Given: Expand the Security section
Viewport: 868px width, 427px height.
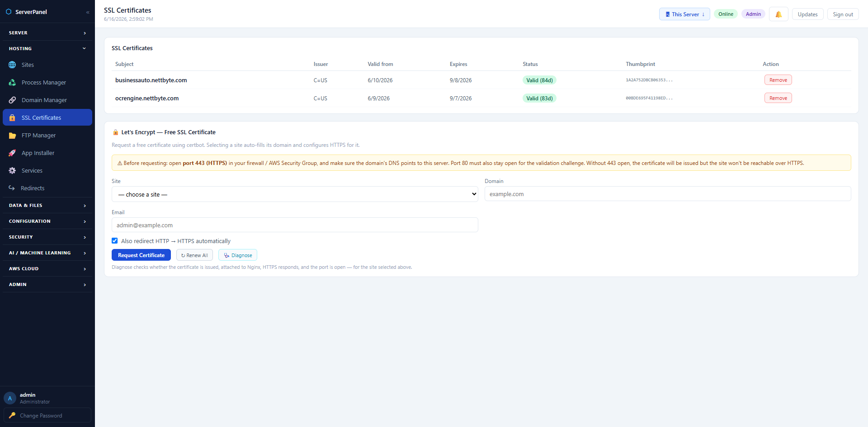Looking at the screenshot, I should coord(47,237).
